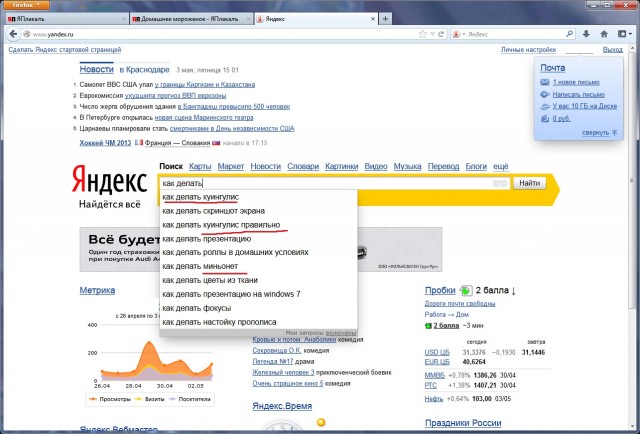Open the orange Firefox menu dropdown

(x=25, y=5)
